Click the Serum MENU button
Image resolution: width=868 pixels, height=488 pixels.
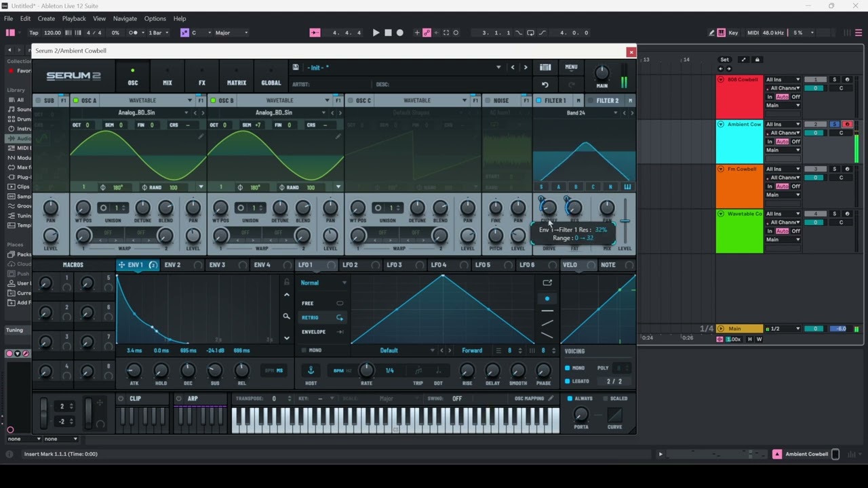[x=571, y=67]
